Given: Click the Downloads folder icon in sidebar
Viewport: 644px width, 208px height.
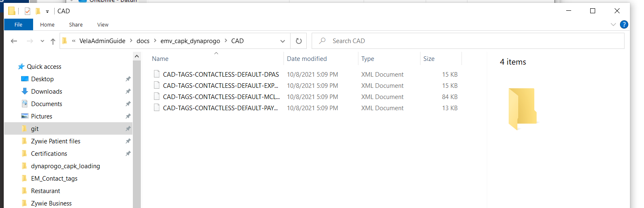Looking at the screenshot, I should (x=24, y=92).
